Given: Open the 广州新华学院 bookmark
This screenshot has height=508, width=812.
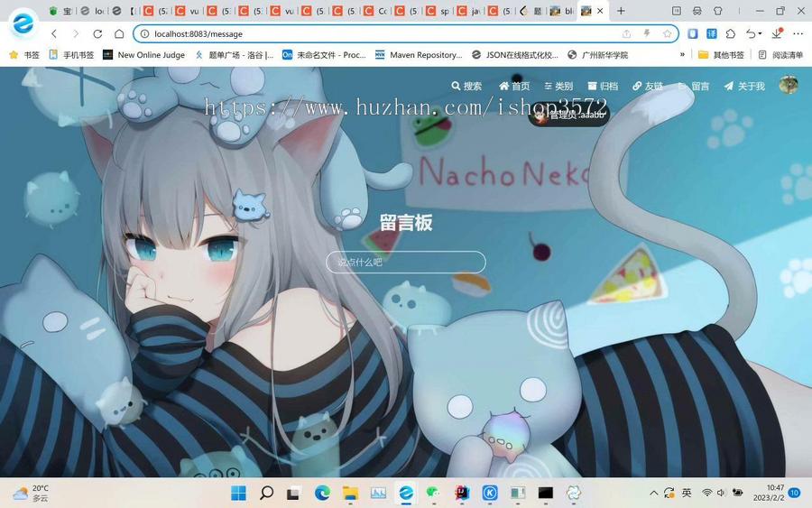Looking at the screenshot, I should tap(597, 54).
